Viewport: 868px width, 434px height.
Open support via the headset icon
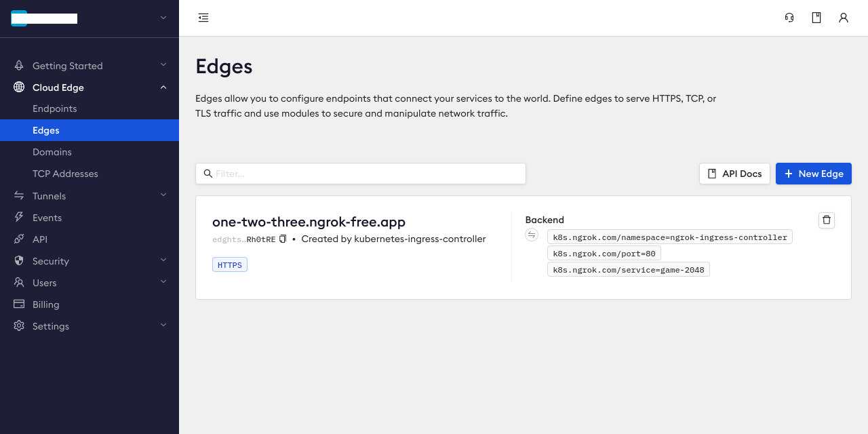[x=789, y=18]
